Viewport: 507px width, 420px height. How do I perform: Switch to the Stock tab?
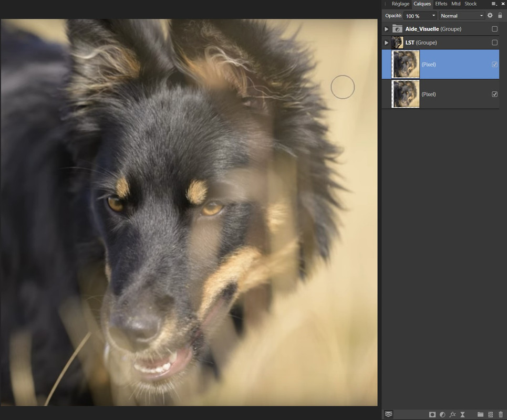click(x=470, y=4)
